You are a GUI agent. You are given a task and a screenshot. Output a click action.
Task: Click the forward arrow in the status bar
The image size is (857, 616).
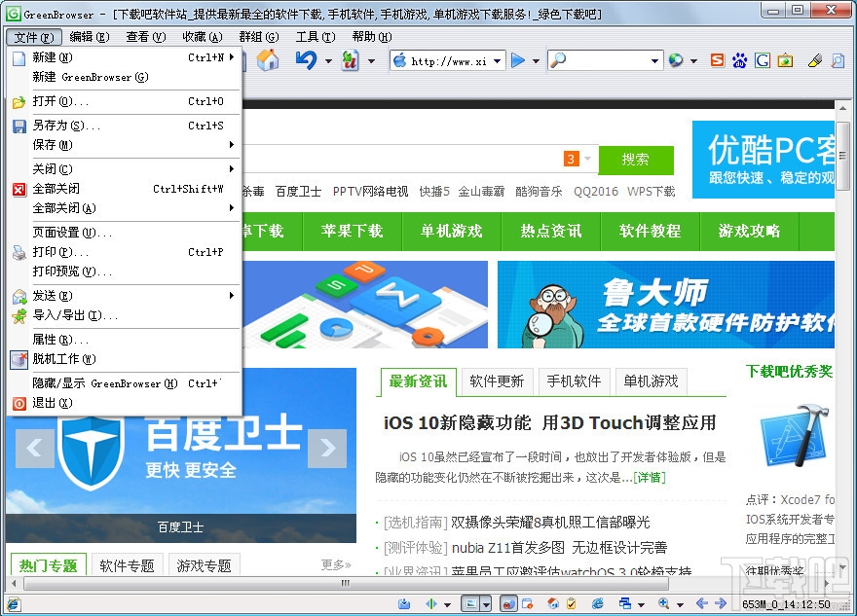click(720, 603)
